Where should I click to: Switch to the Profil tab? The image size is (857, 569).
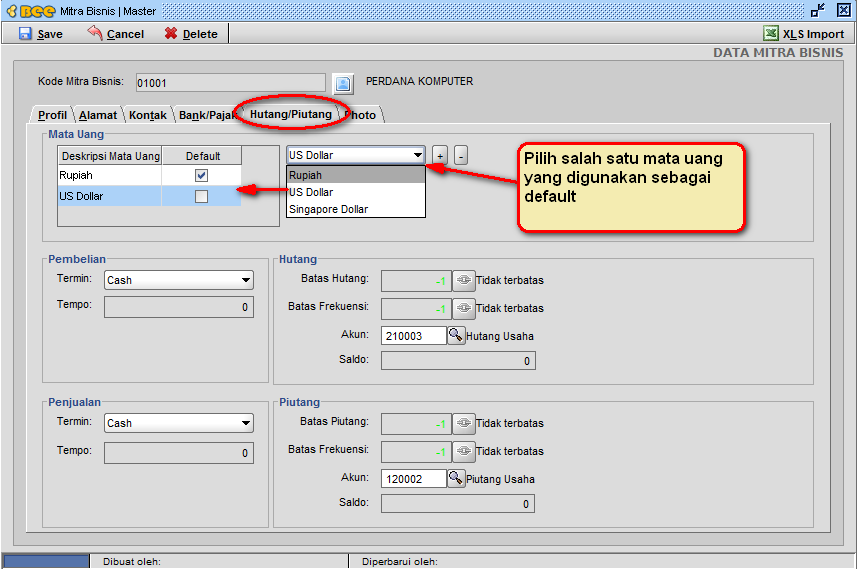[52, 115]
